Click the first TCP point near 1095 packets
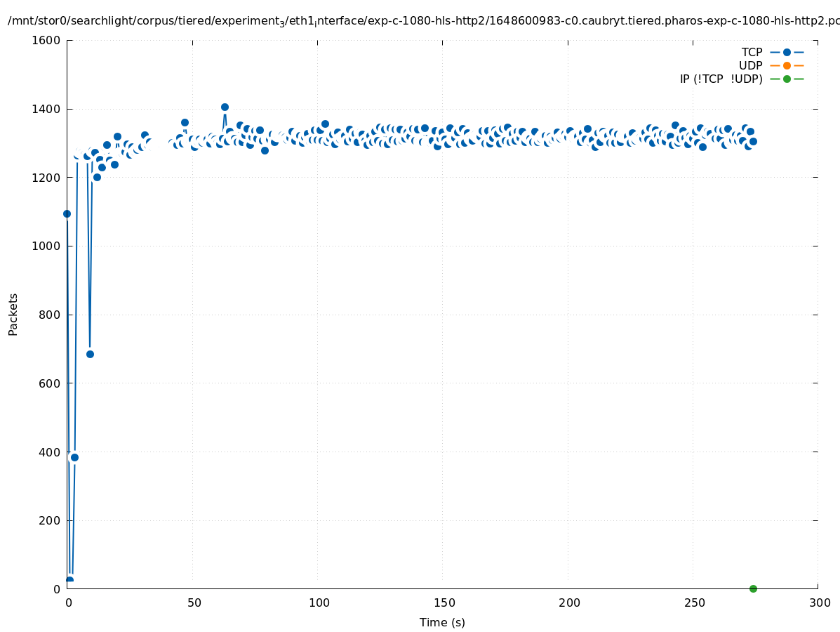This screenshot has height=632, width=840. [67, 213]
